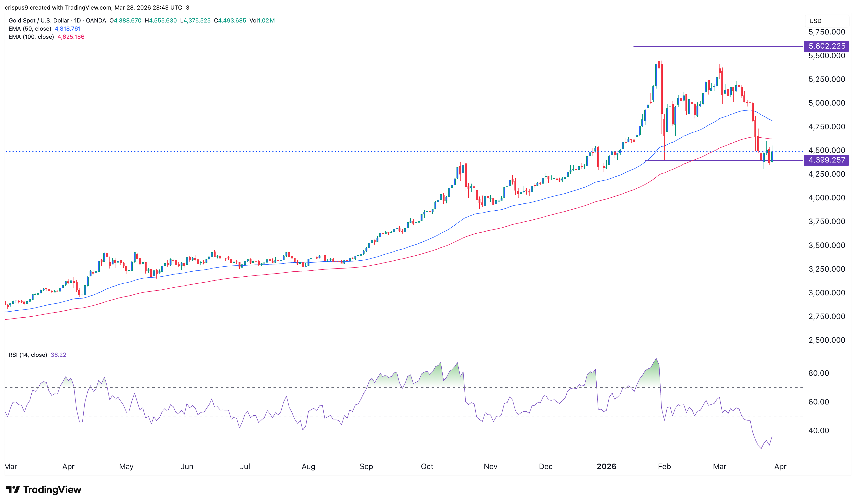Click the OANDA data source label

tap(96, 20)
